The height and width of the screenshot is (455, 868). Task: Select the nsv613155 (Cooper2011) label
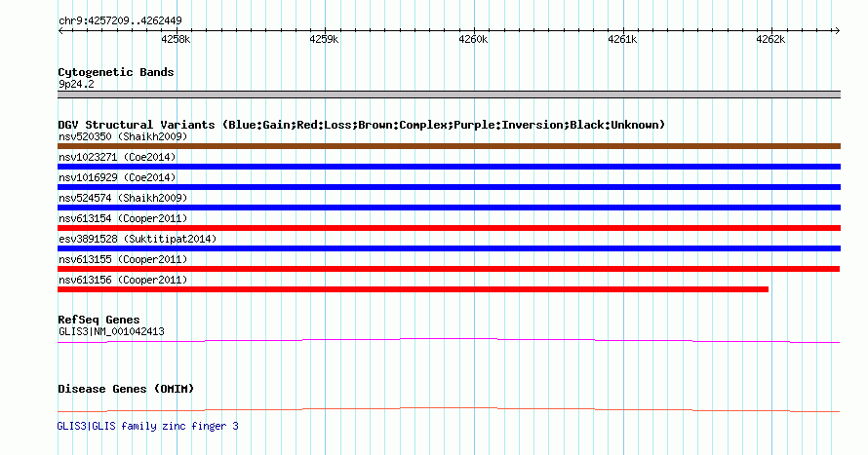click(123, 259)
